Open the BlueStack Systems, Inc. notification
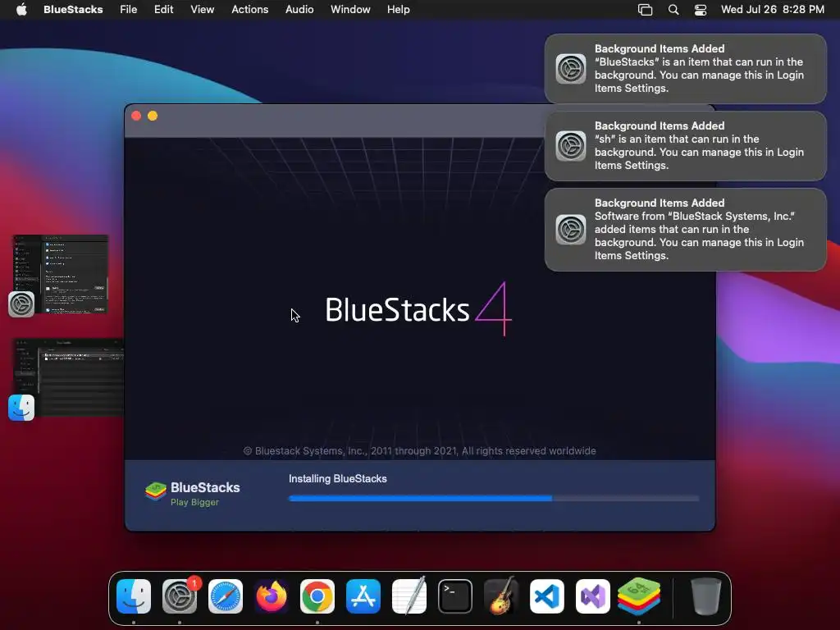This screenshot has width=840, height=630. tap(686, 230)
